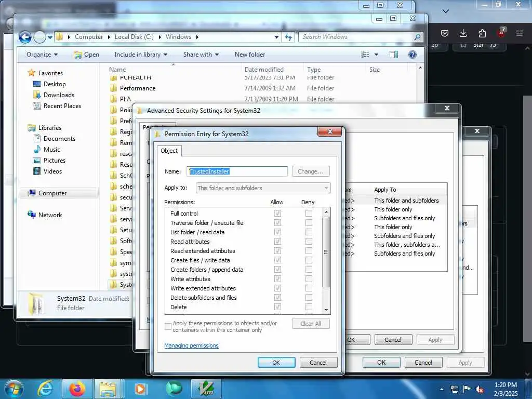Switch to Windows Explorer taskbar button

pos(108,389)
